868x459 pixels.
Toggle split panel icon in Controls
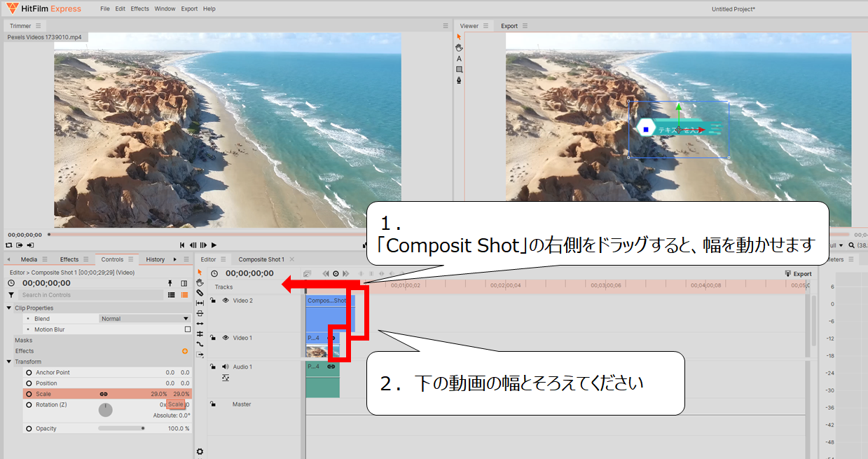point(184,283)
